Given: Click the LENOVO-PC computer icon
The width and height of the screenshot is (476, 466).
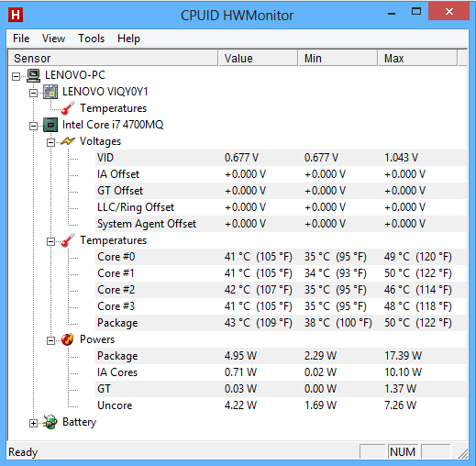Looking at the screenshot, I should pos(33,75).
